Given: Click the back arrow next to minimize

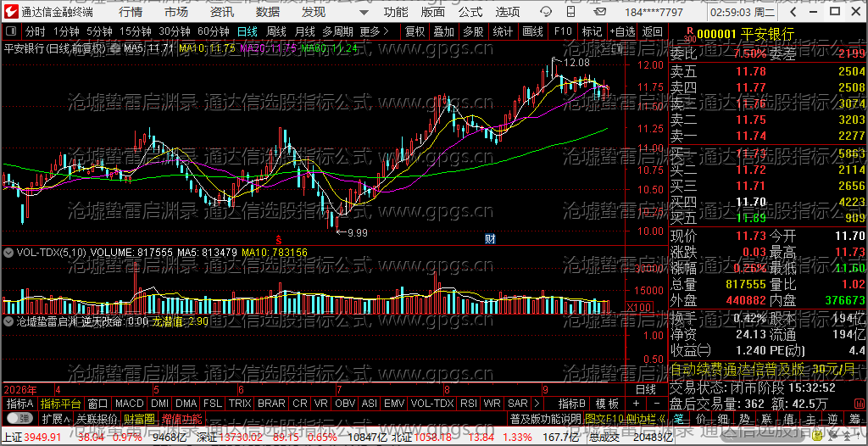Looking at the screenshot, I should pos(793,12).
